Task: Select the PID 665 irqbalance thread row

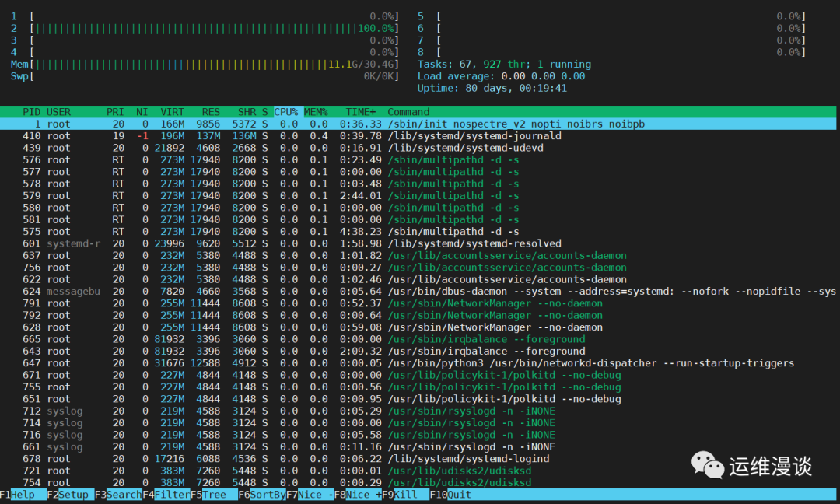Action: point(418,339)
